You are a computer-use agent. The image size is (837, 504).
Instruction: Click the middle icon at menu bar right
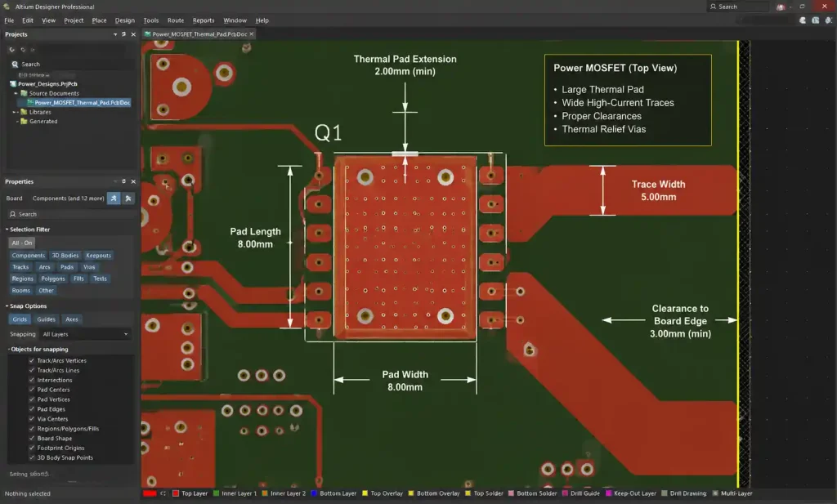click(x=816, y=20)
